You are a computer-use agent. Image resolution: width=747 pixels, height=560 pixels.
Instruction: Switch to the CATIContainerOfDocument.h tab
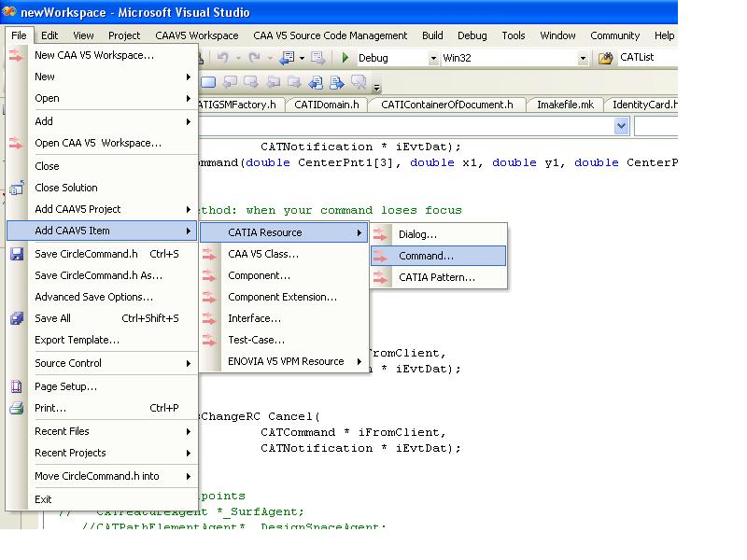[447, 105]
